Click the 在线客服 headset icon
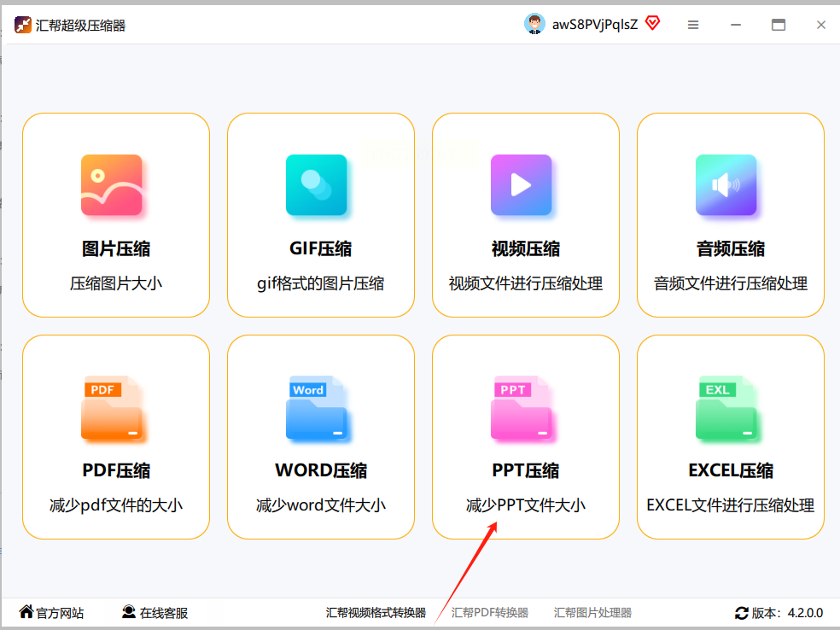Viewport: 840px width, 630px height. click(129, 612)
